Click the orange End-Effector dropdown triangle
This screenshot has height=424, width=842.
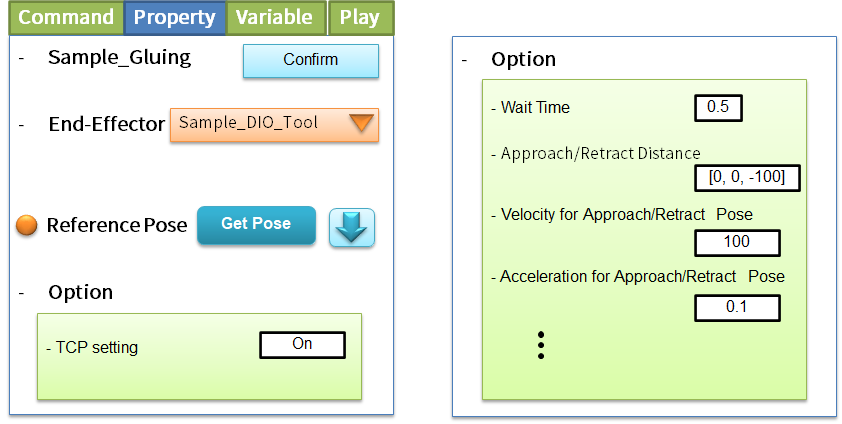(x=361, y=123)
